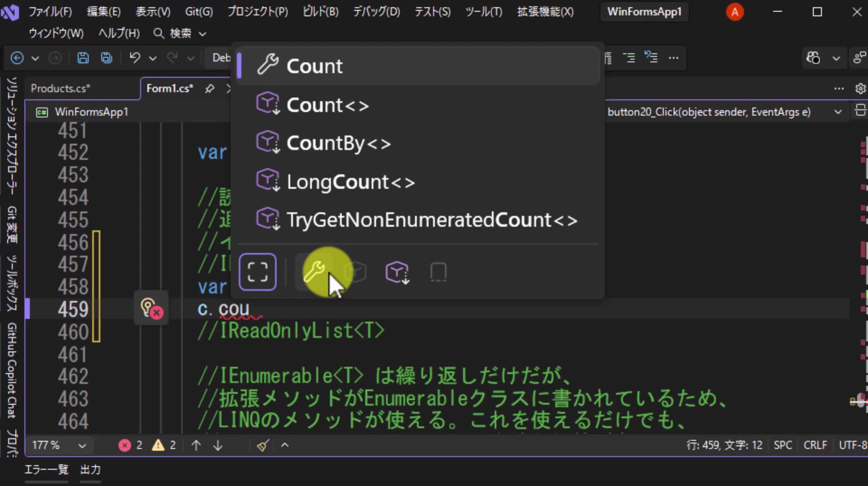Open the ツールボックス side tab
Image resolution: width=868 pixels, height=486 pixels.
tap(12, 283)
